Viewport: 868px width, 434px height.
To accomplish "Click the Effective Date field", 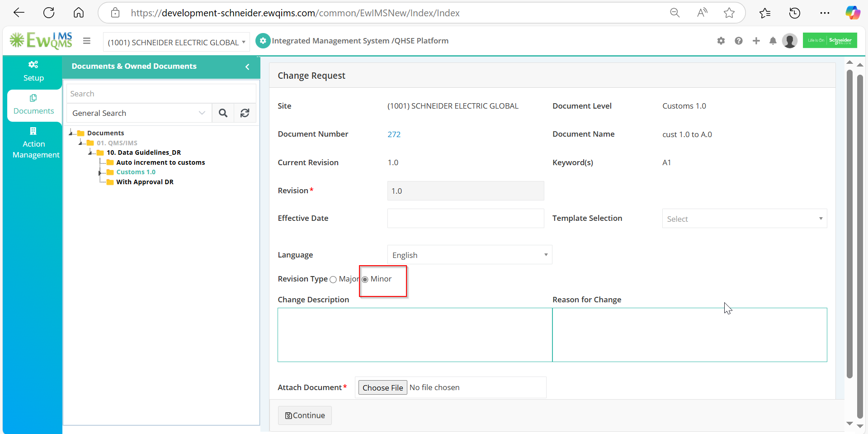I will coord(466,218).
